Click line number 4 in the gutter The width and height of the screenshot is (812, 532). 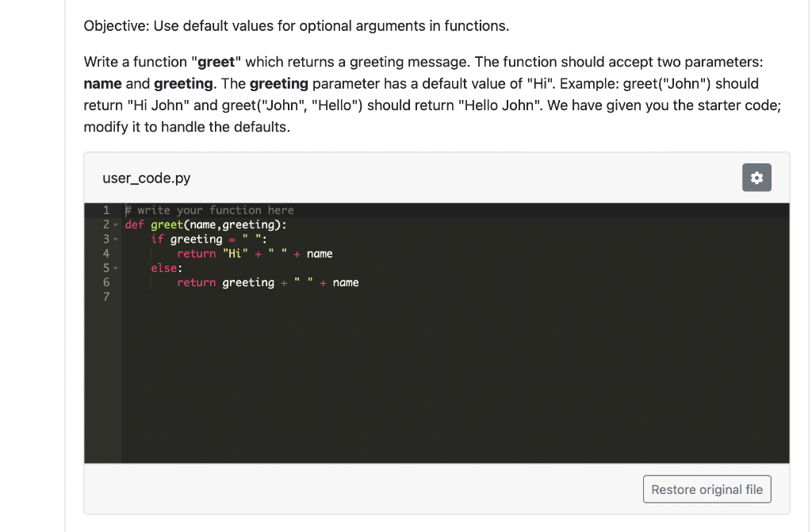coord(105,253)
